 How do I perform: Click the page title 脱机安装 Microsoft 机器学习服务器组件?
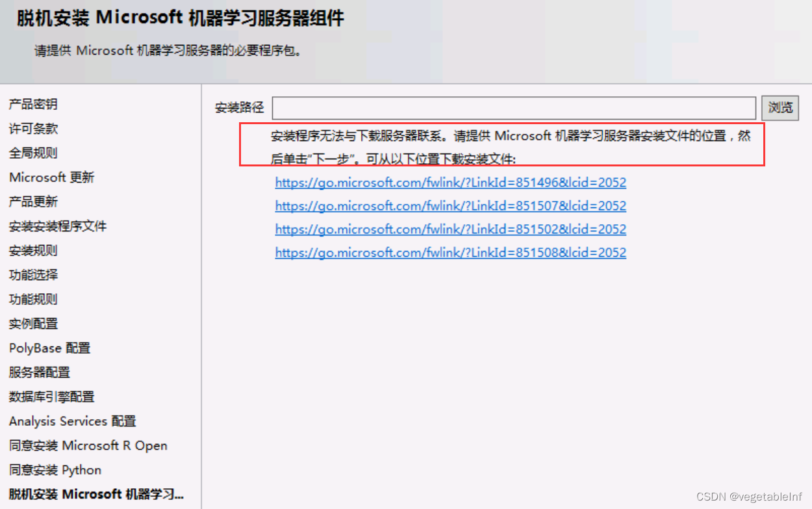(181, 18)
